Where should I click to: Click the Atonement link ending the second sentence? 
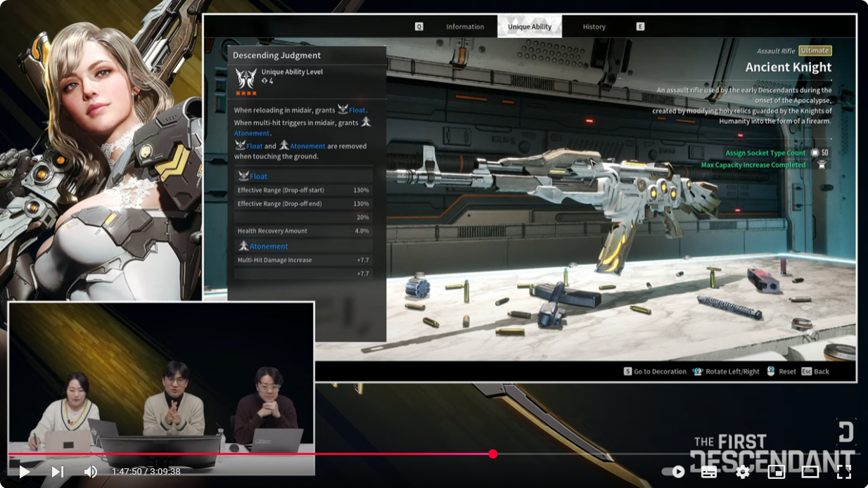(x=252, y=134)
